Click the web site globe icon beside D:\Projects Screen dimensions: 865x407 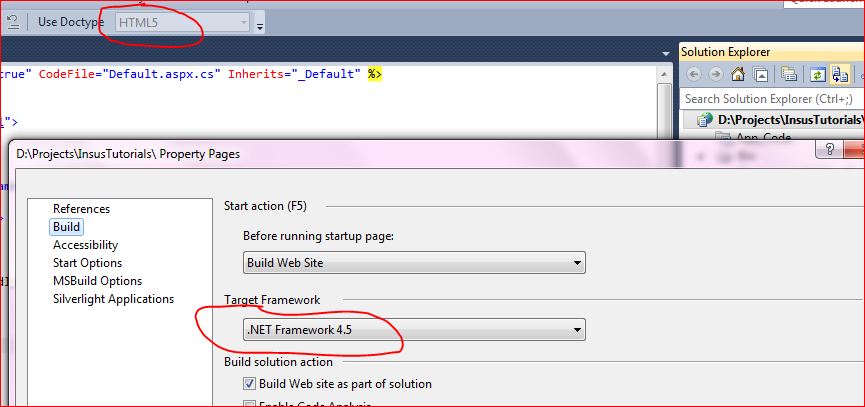pyautogui.click(x=704, y=120)
